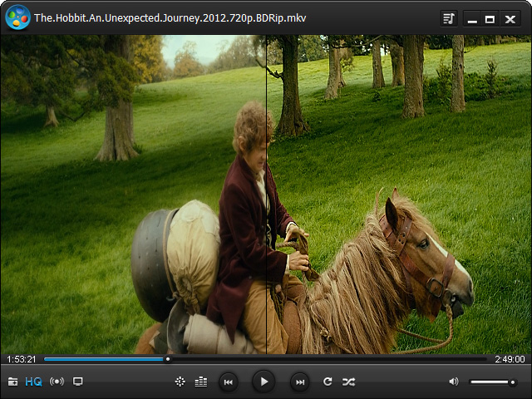Seek to a later point on the progress bar
This screenshot has width=532, height=399.
coord(328,359)
